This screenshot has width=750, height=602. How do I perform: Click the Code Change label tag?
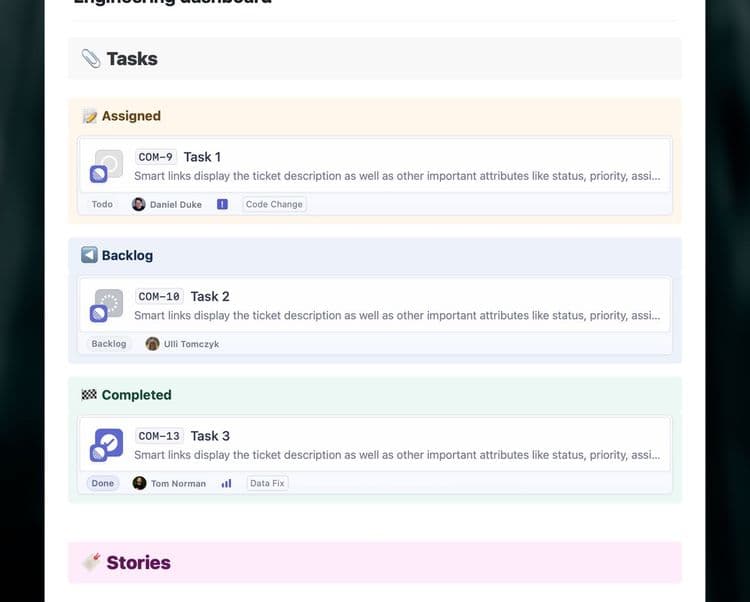pos(274,204)
